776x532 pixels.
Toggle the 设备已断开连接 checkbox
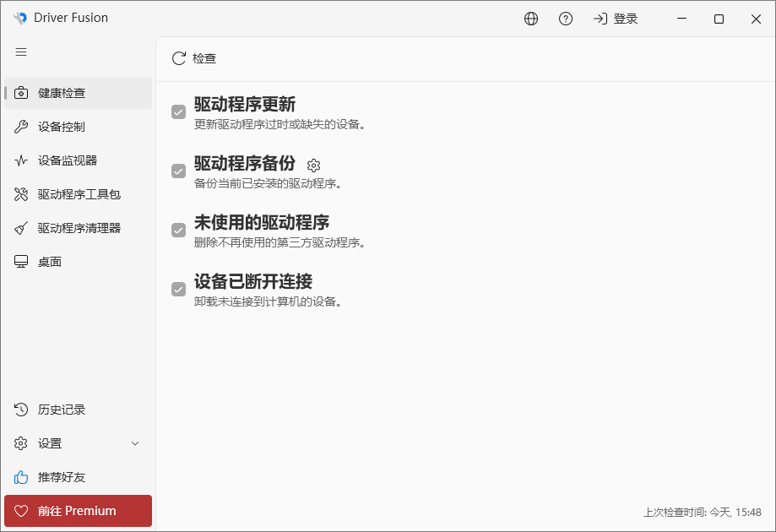point(179,289)
